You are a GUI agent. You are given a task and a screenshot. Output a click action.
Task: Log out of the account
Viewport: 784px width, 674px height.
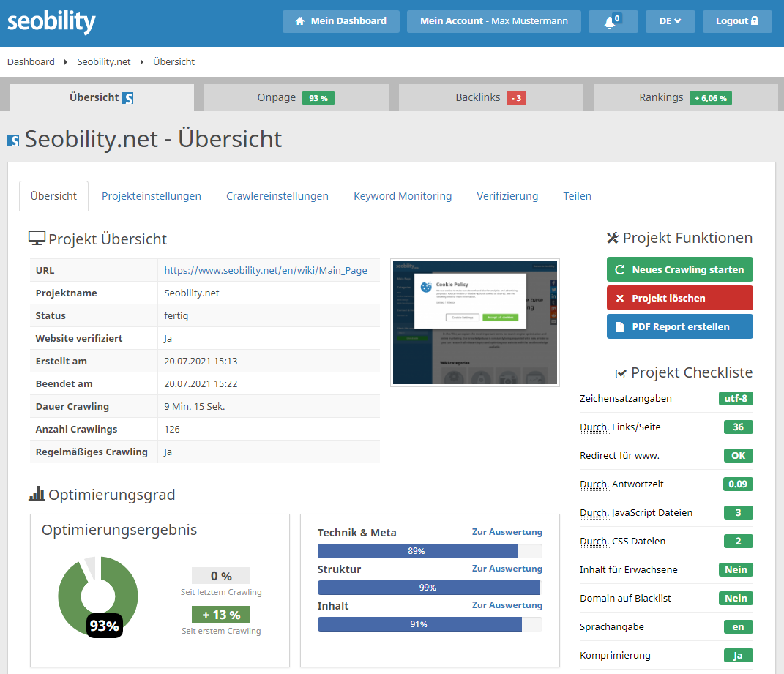[737, 21]
